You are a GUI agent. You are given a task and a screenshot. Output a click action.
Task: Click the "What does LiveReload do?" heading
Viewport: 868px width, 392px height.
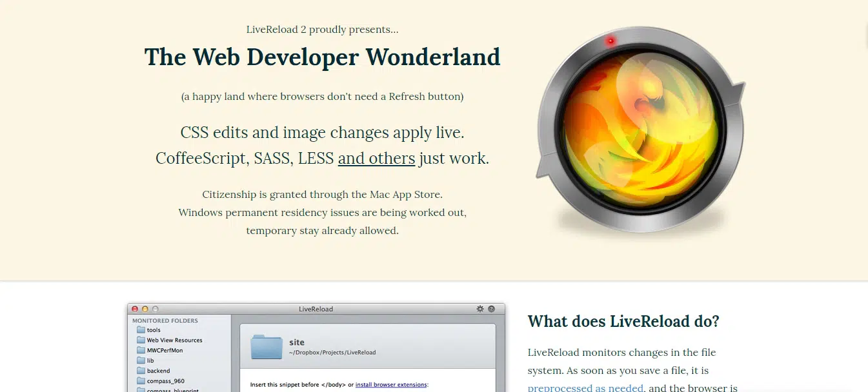623,321
